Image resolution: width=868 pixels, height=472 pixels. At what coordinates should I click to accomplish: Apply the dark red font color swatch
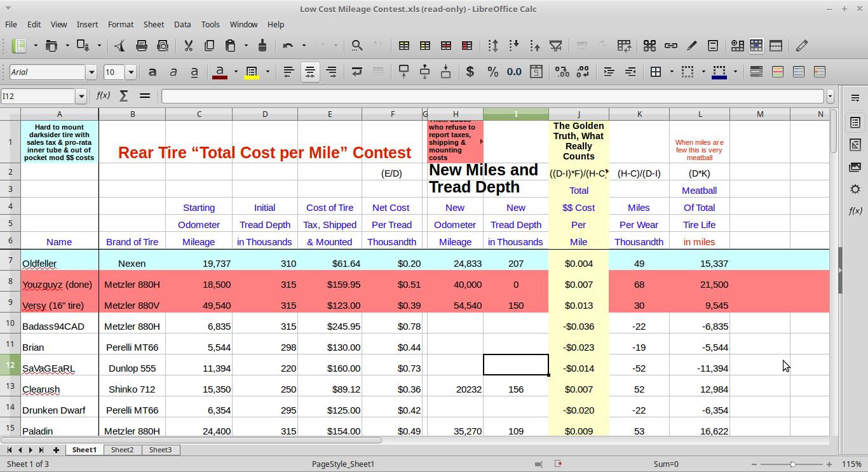click(219, 72)
